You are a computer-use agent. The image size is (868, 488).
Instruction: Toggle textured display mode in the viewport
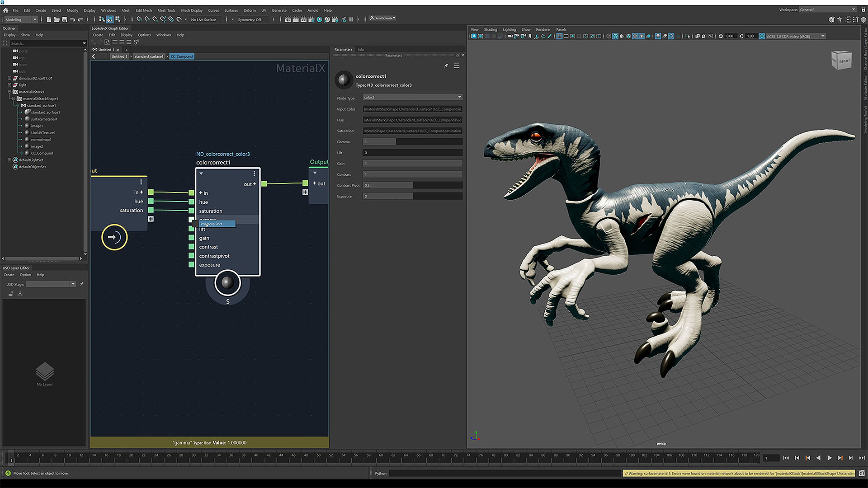pos(635,36)
